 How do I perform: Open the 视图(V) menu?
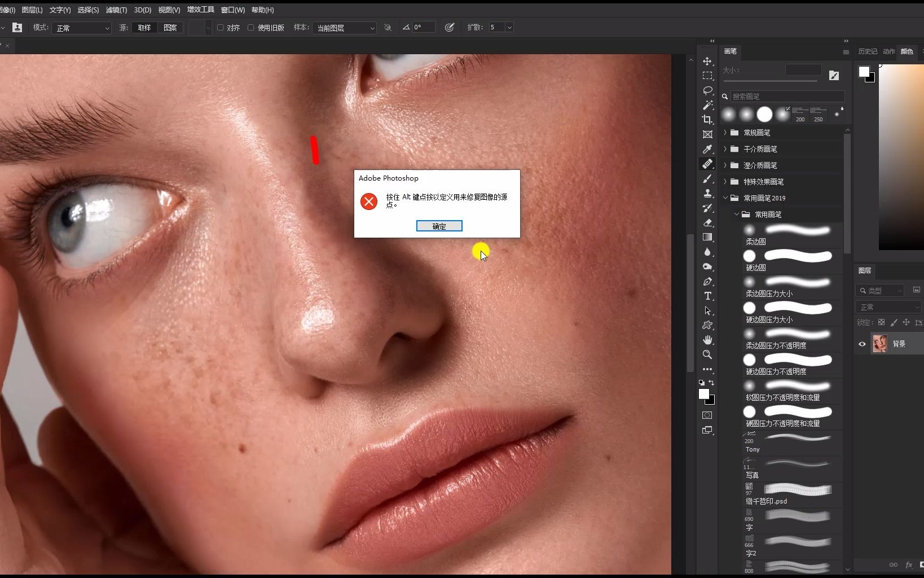pyautogui.click(x=169, y=10)
